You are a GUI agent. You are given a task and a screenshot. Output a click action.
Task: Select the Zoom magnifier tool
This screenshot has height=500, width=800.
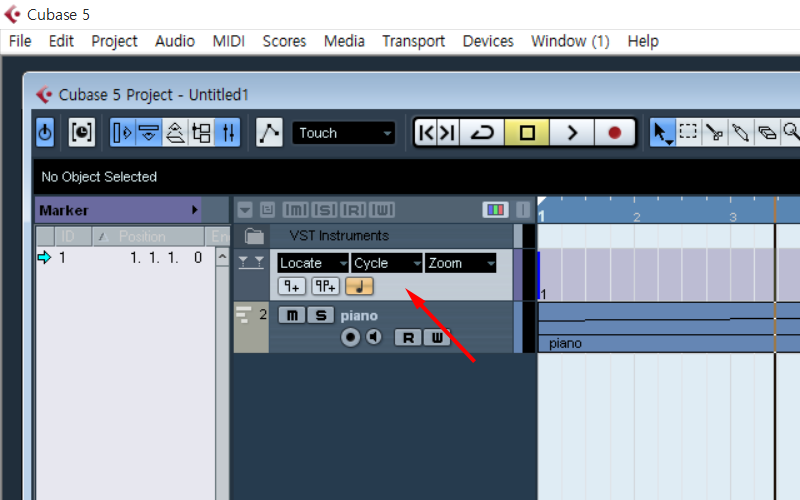[x=791, y=133]
